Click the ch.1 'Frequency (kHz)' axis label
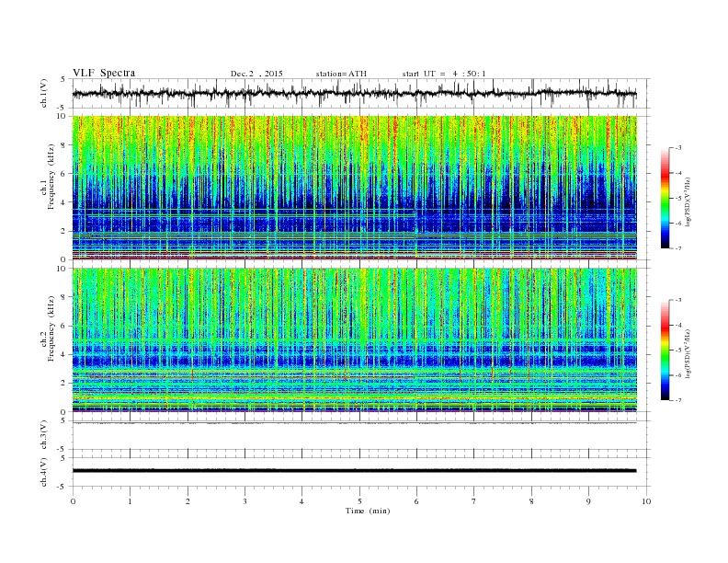 click(51, 177)
